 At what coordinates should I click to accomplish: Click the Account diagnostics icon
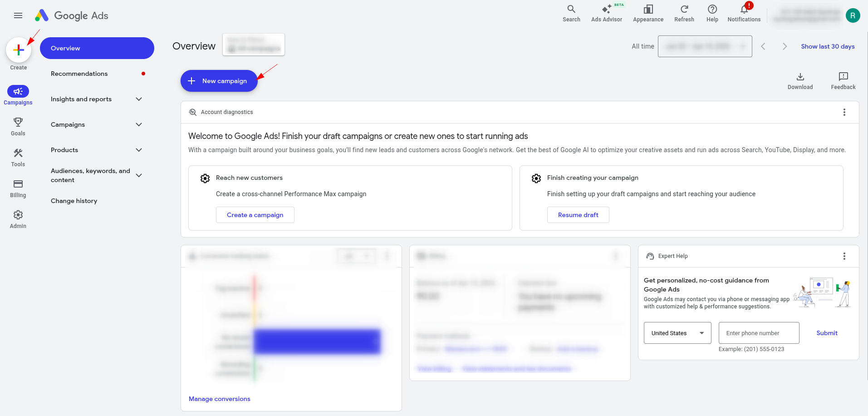tap(192, 112)
